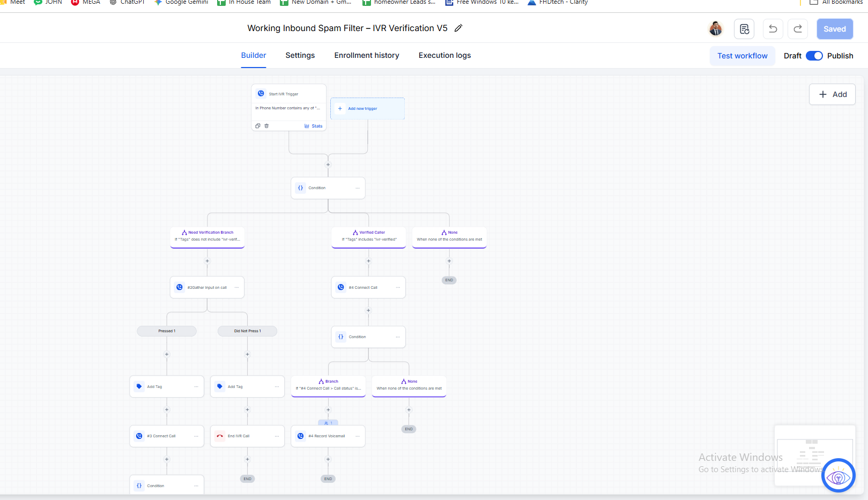Click the workflow minimap thumbnail
868x500 pixels.
coord(814,456)
